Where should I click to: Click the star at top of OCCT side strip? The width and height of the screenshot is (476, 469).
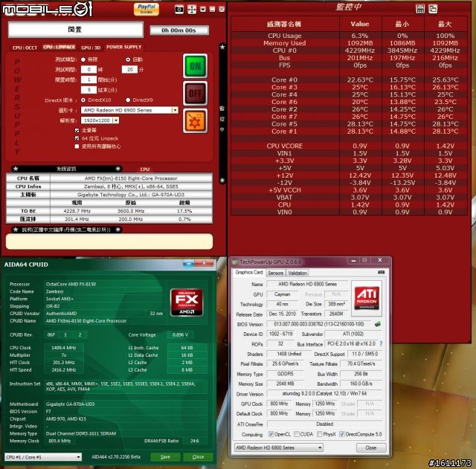[x=222, y=47]
